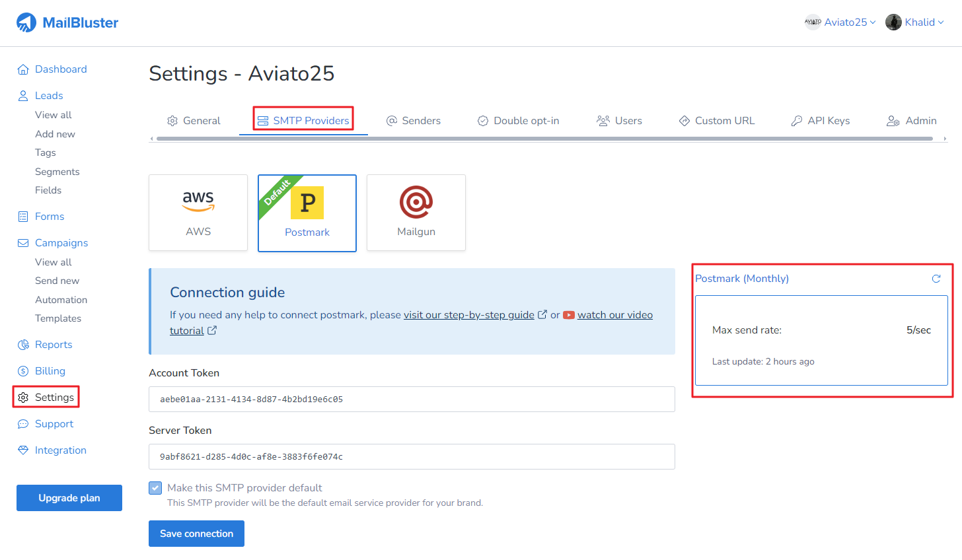Screen dimensions: 962x560
Task: Click the Reports pie chart icon
Action: (23, 345)
